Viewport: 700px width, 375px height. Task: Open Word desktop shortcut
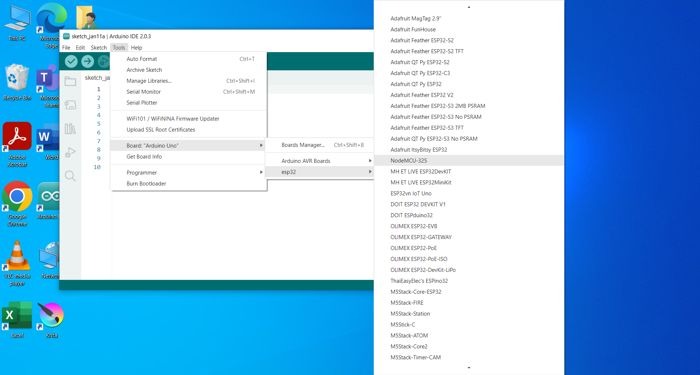48,143
